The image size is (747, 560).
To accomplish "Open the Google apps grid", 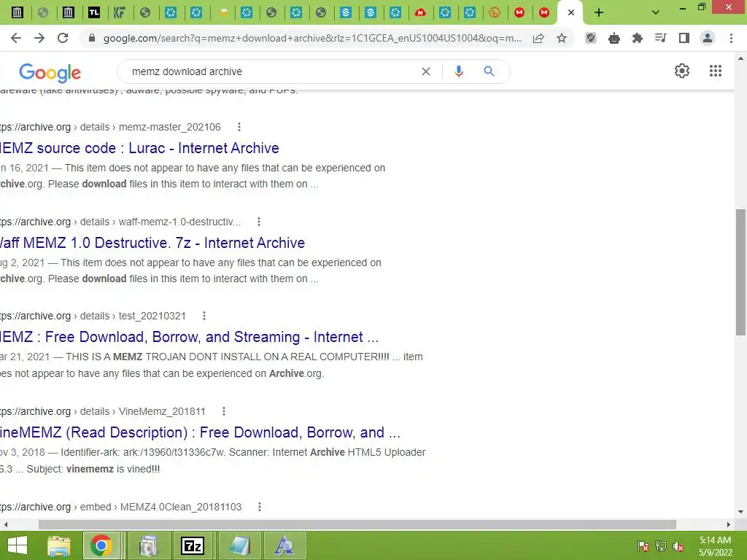I will click(x=716, y=71).
